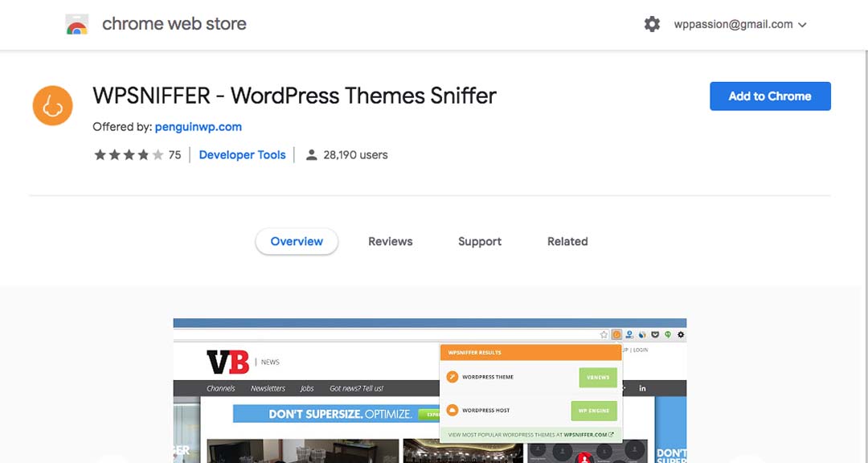This screenshot has width=868, height=463.
Task: Click the "chrome web store" header title
Action: coord(174,24)
